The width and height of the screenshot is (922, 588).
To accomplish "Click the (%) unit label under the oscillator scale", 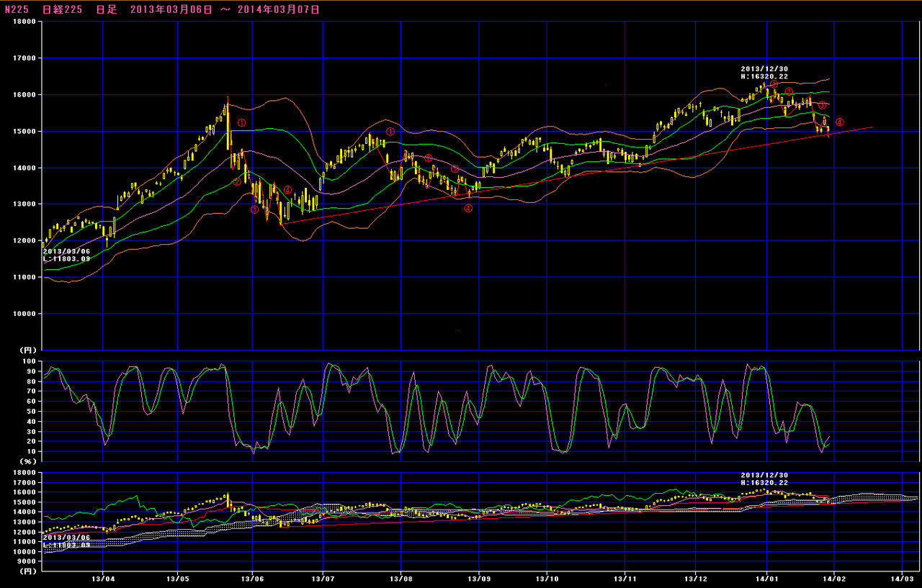I will point(29,461).
